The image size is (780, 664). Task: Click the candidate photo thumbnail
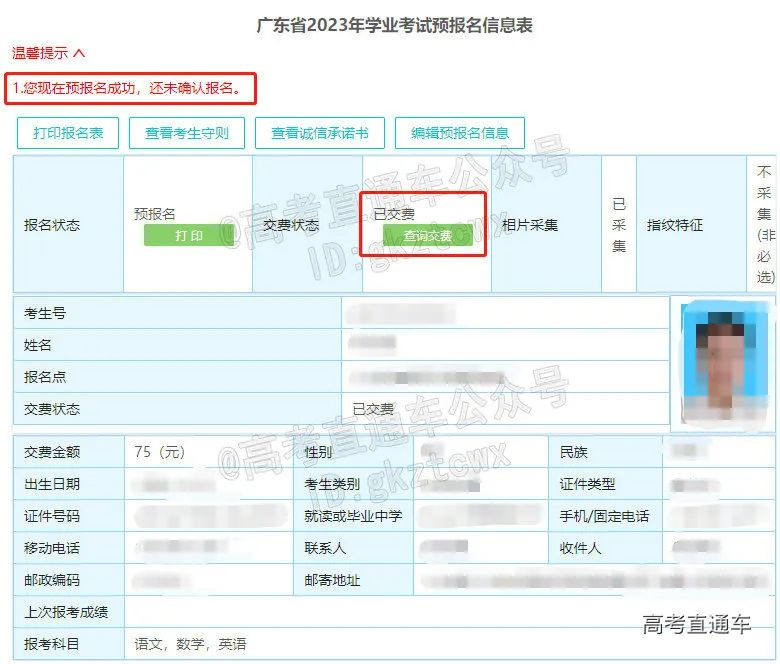pyautogui.click(x=723, y=364)
